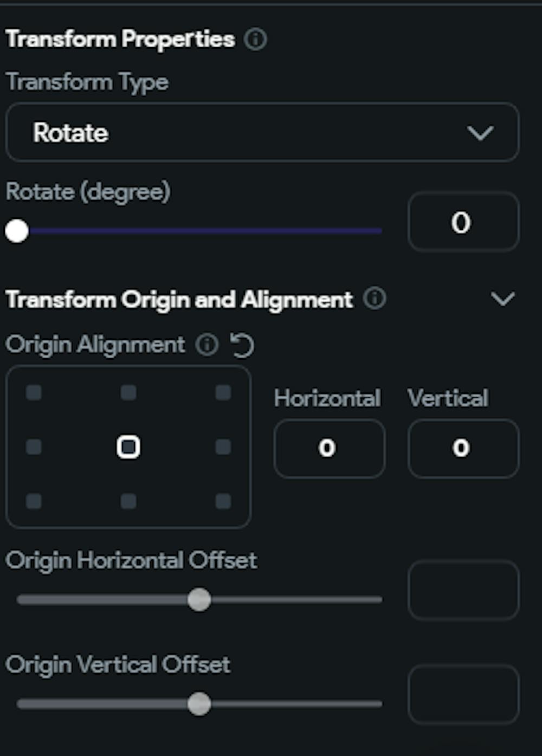Viewport: 542px width, 756px height.
Task: Choose the middle-left alignment position
Action: (x=34, y=446)
